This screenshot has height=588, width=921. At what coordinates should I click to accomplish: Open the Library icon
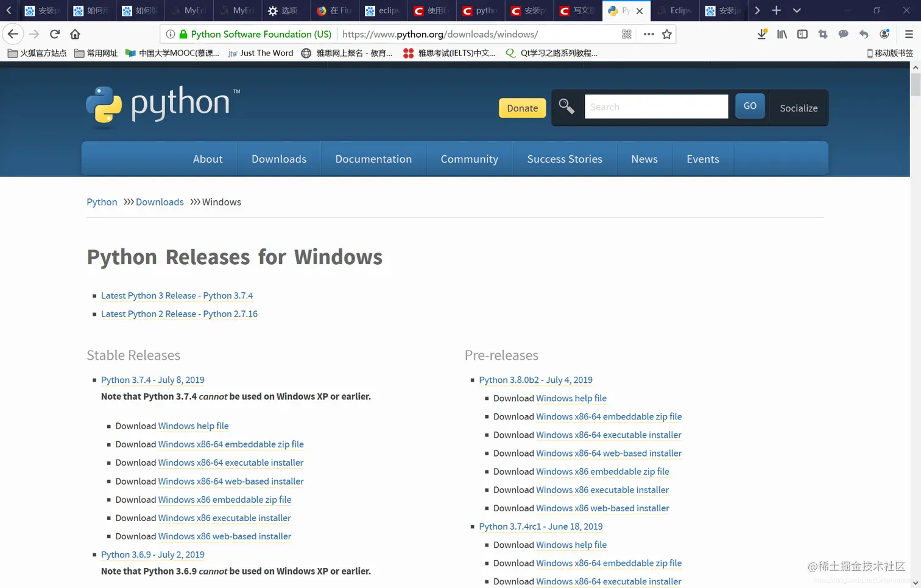click(782, 34)
